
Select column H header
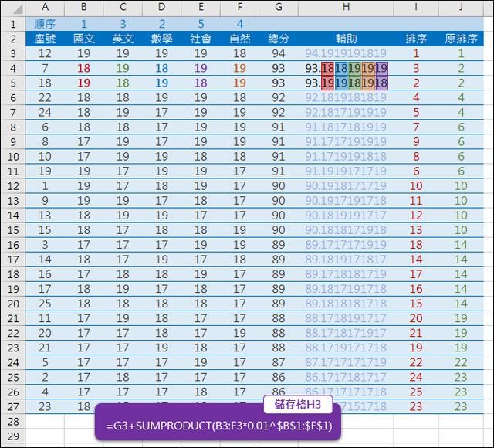coord(346,8)
